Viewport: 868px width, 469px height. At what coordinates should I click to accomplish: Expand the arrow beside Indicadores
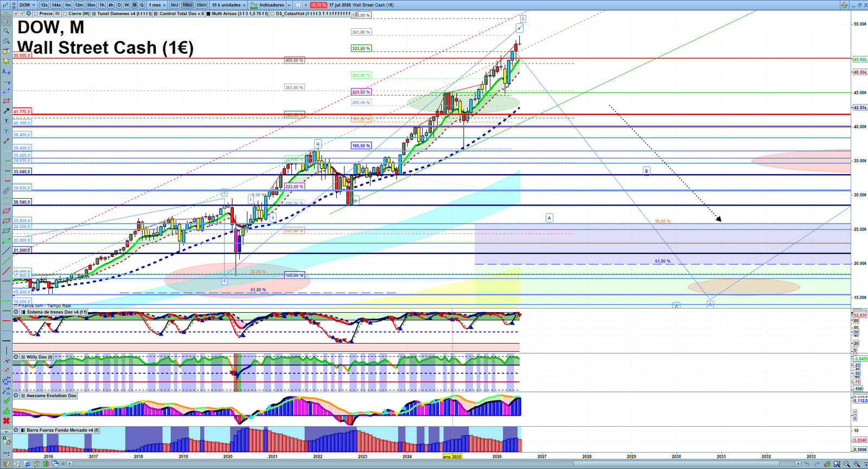point(289,5)
